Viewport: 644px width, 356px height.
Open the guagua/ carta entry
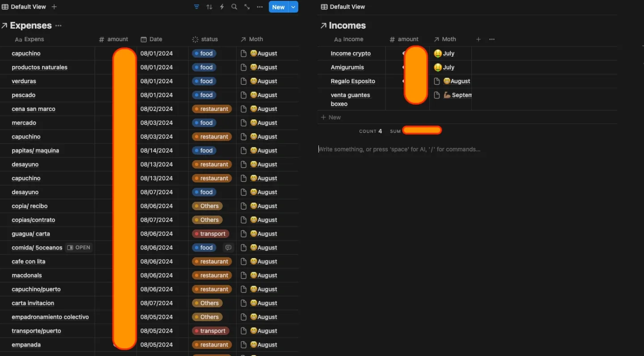click(31, 234)
